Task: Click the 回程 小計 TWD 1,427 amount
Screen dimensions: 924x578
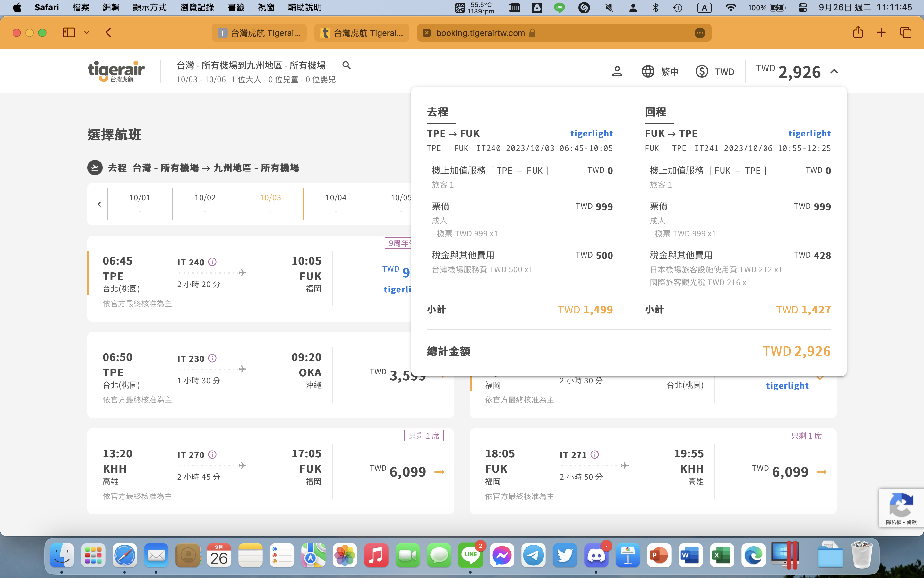Action: coord(803,309)
